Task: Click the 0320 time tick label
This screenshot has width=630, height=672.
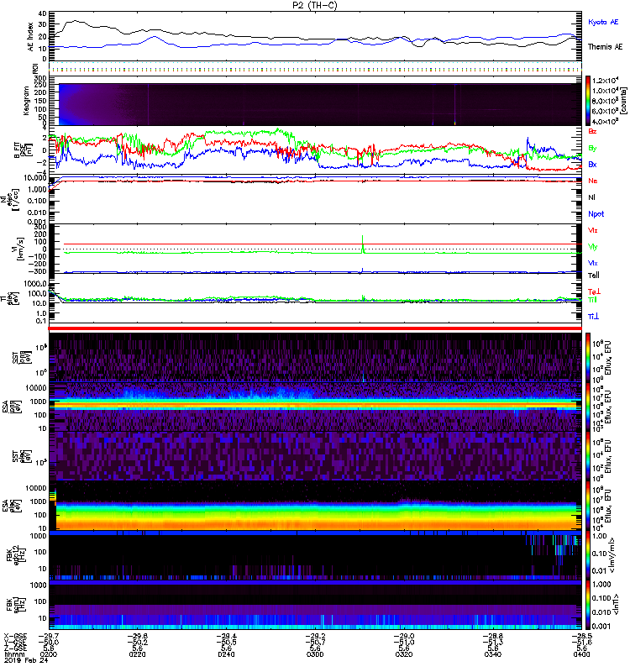Action: (x=404, y=654)
